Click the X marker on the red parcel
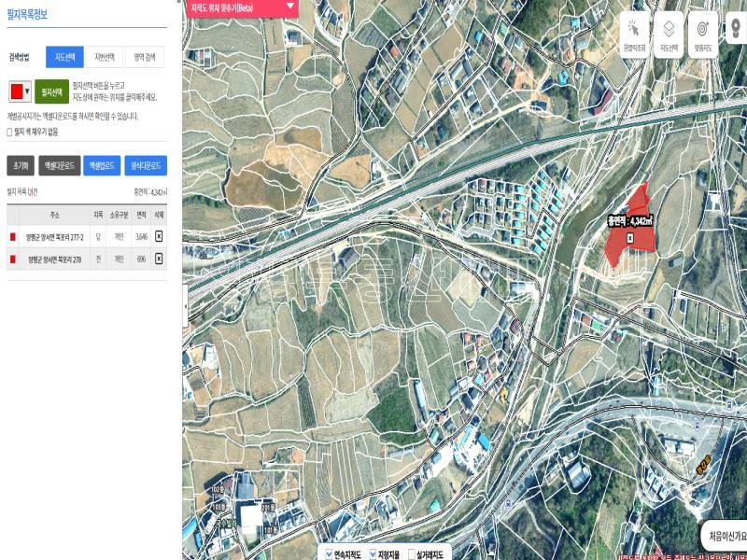Screen dimensions: 747x560 click(629, 239)
